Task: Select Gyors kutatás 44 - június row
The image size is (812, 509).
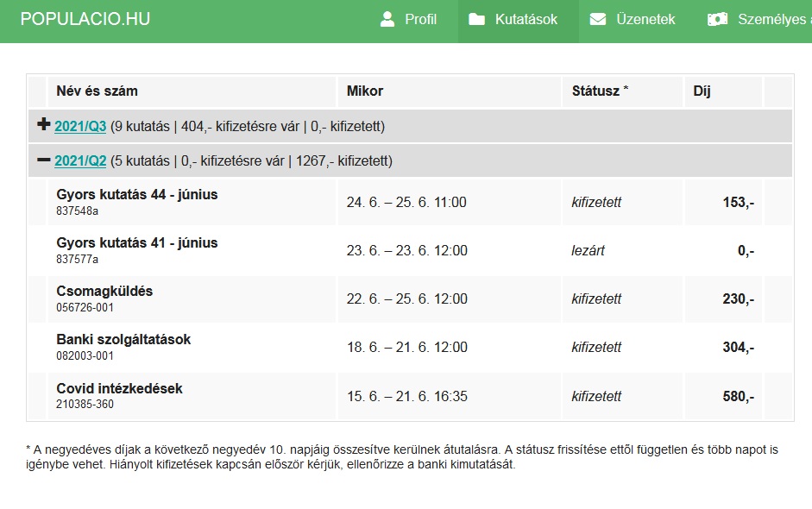Action: point(137,195)
